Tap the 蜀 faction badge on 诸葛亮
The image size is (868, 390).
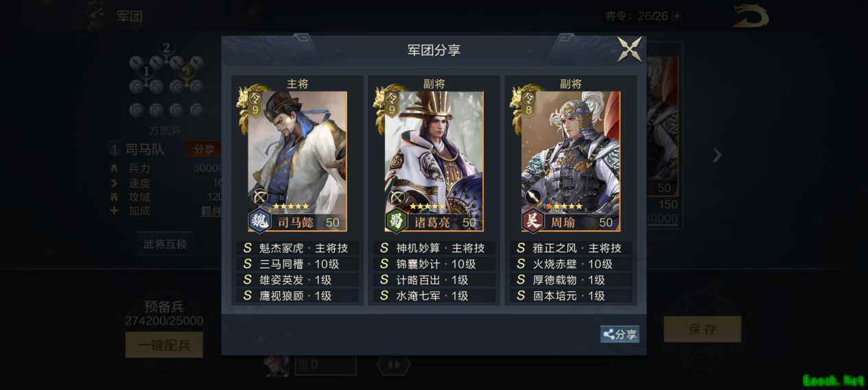click(396, 221)
